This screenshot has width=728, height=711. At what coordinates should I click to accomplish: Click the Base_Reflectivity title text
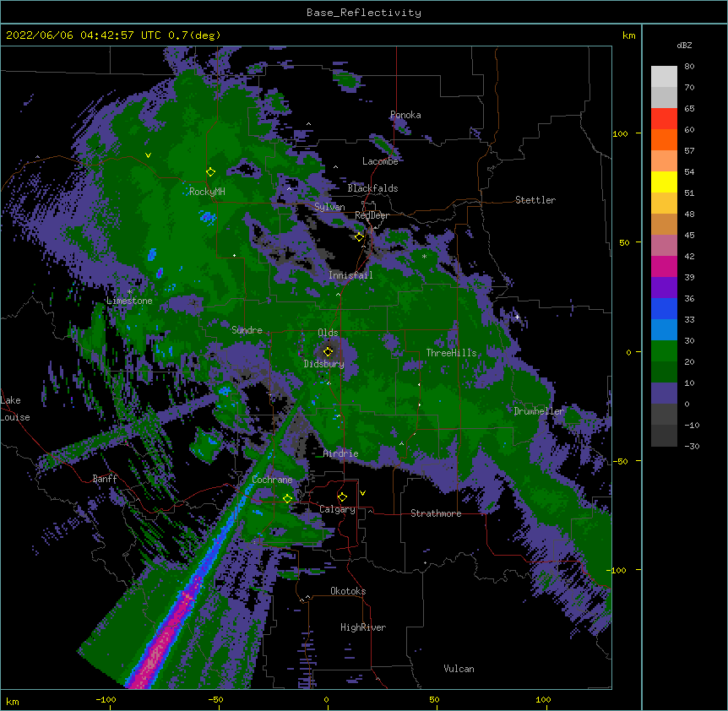point(363,13)
